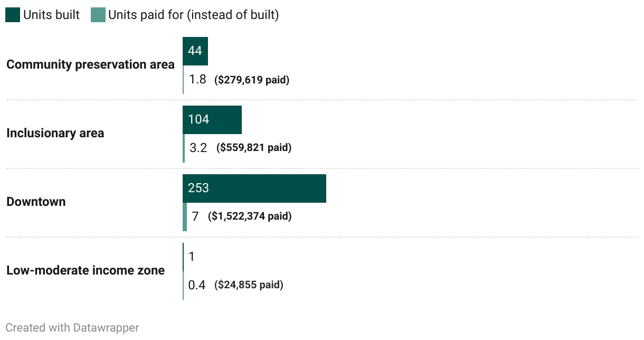Image resolution: width=644 pixels, height=340 pixels.
Task: Click the 1.8 value under Community preservation
Action: [x=197, y=80]
